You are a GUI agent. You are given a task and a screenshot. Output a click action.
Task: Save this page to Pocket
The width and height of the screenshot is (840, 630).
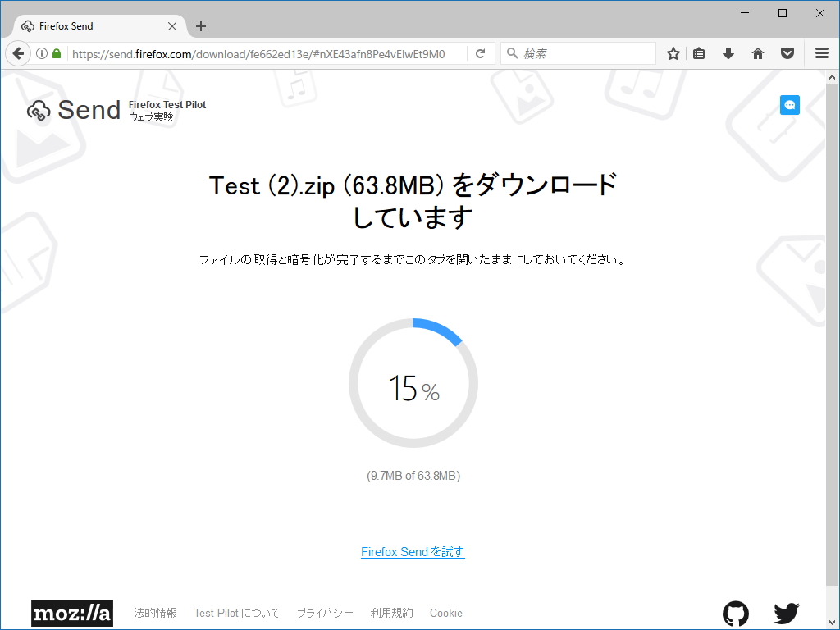pyautogui.click(x=787, y=52)
